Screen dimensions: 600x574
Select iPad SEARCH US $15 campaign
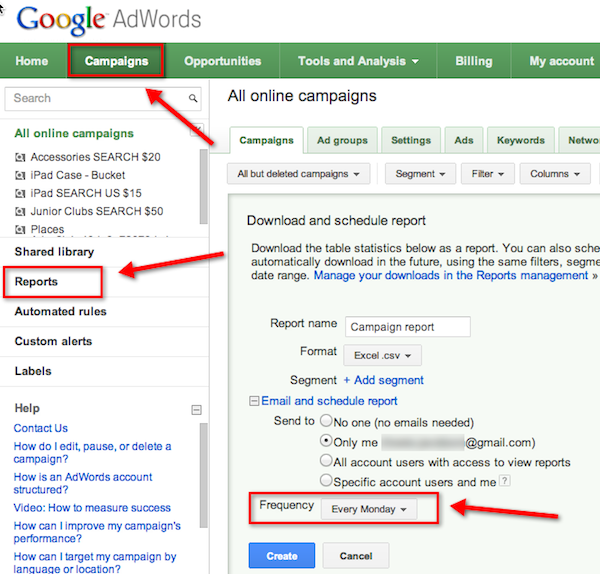(x=86, y=193)
